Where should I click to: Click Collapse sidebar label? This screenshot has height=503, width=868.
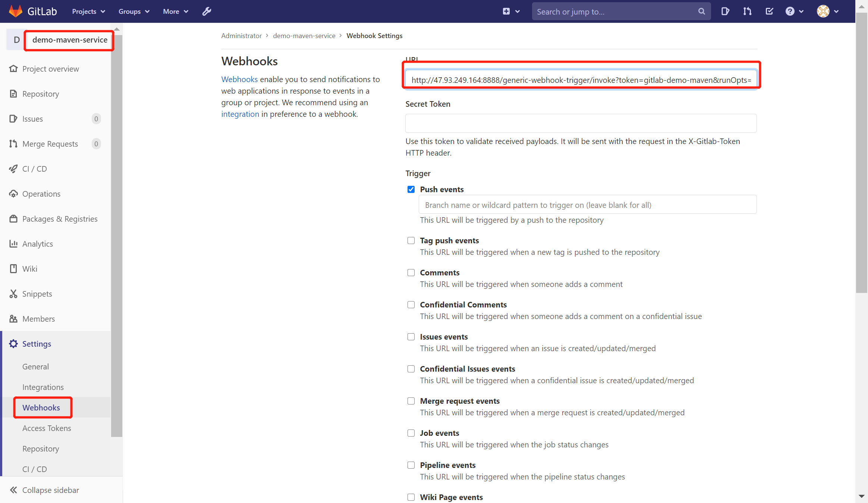coord(51,490)
